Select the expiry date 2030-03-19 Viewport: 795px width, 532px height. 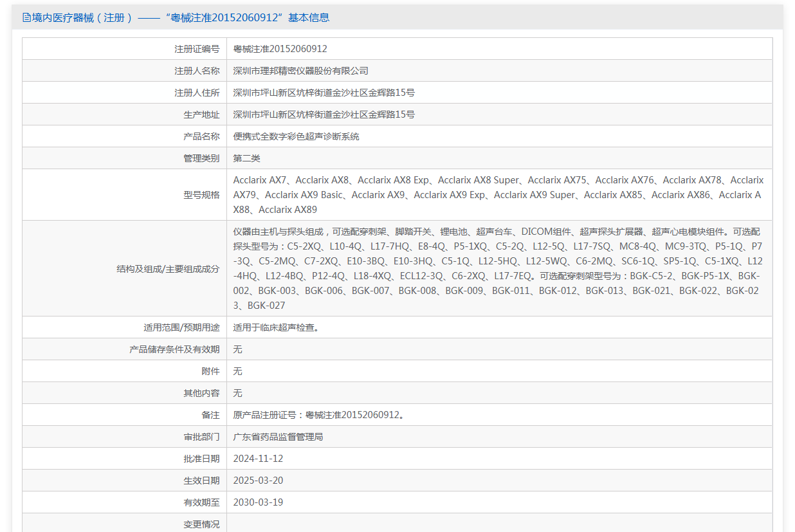click(x=258, y=502)
